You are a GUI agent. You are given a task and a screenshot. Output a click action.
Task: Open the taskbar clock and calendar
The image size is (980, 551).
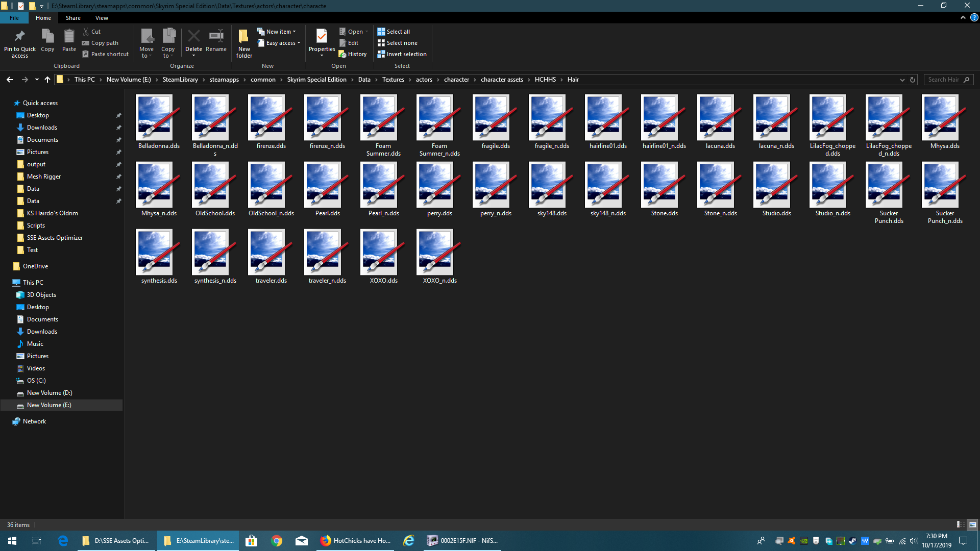[x=937, y=541]
